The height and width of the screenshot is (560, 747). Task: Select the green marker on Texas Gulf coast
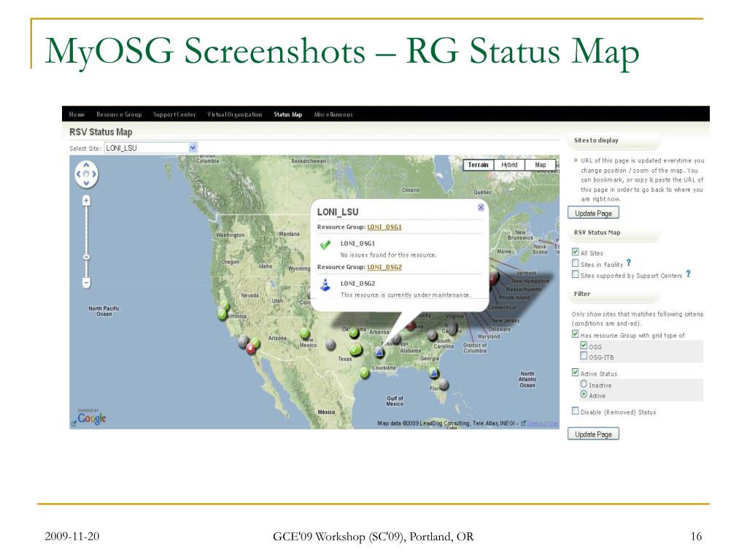365,373
